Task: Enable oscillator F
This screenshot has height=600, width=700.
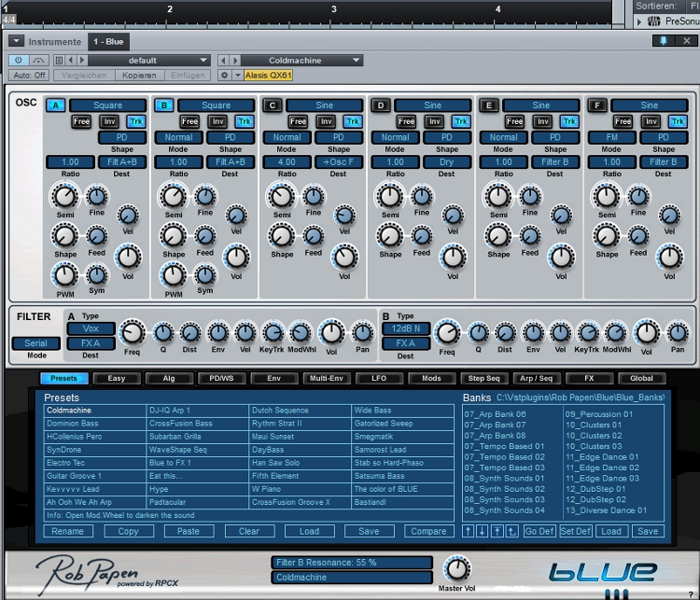Action: click(x=597, y=105)
